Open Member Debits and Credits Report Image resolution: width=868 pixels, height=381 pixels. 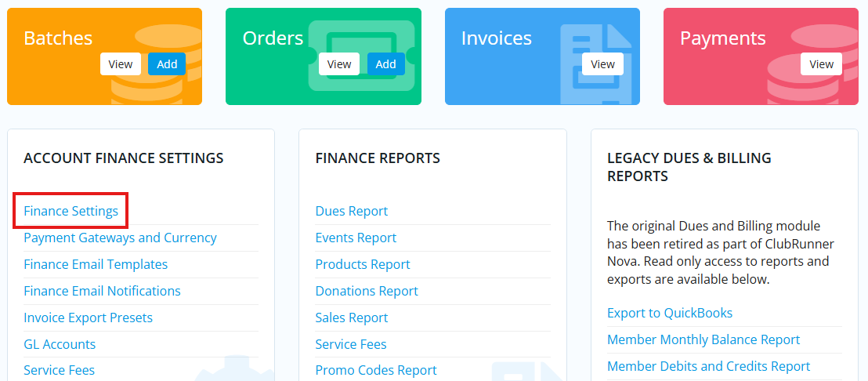(708, 366)
